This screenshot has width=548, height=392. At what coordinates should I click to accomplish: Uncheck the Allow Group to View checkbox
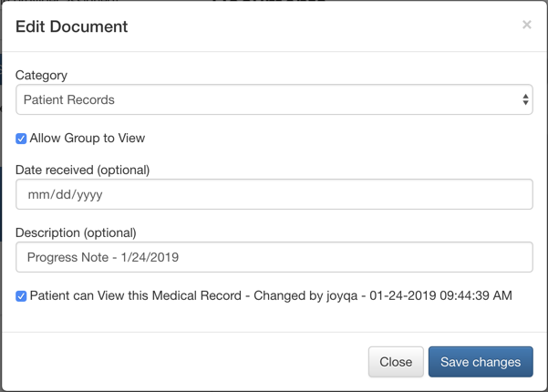point(21,139)
